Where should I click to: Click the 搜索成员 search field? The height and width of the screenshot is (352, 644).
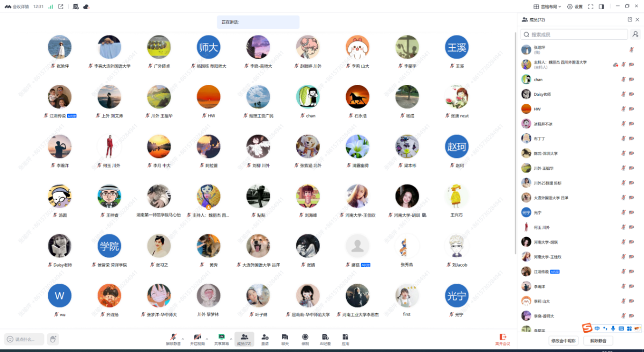coord(574,34)
